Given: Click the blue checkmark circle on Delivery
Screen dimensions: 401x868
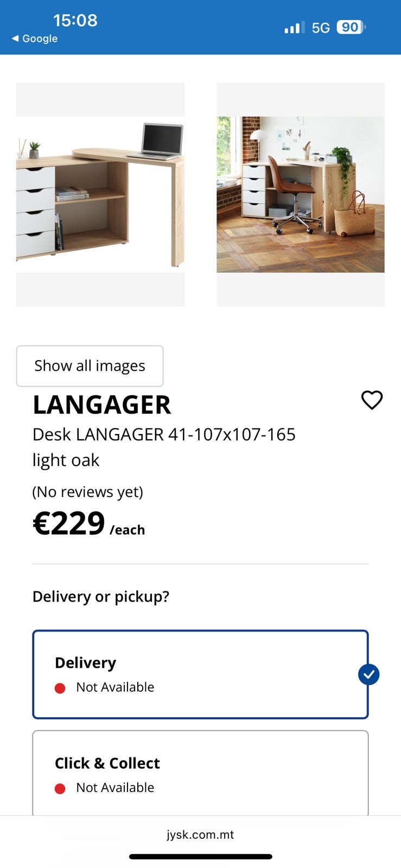Looking at the screenshot, I should [368, 674].
